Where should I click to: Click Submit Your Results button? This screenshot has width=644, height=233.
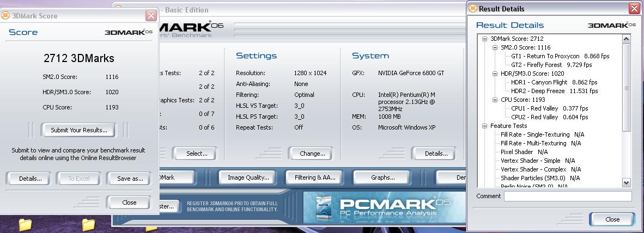pos(79,130)
